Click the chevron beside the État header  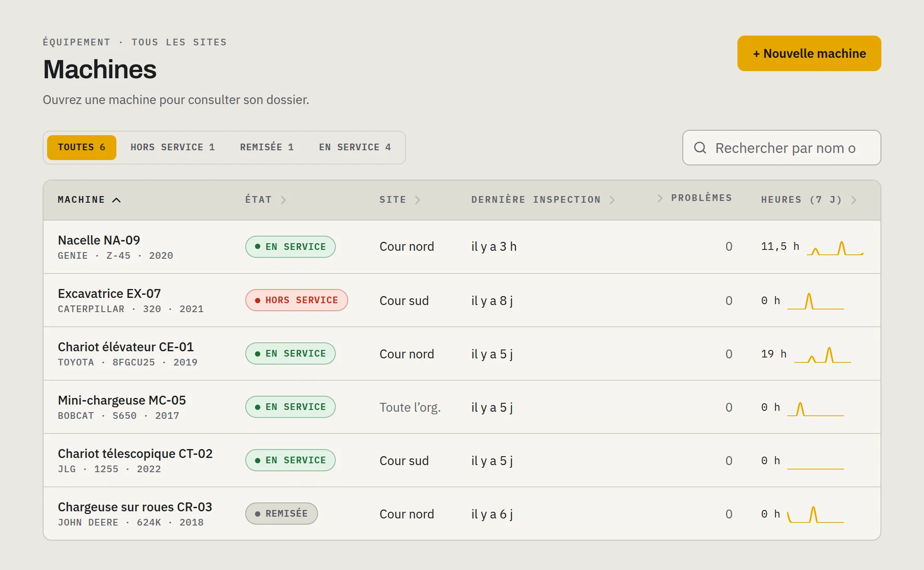coord(283,200)
